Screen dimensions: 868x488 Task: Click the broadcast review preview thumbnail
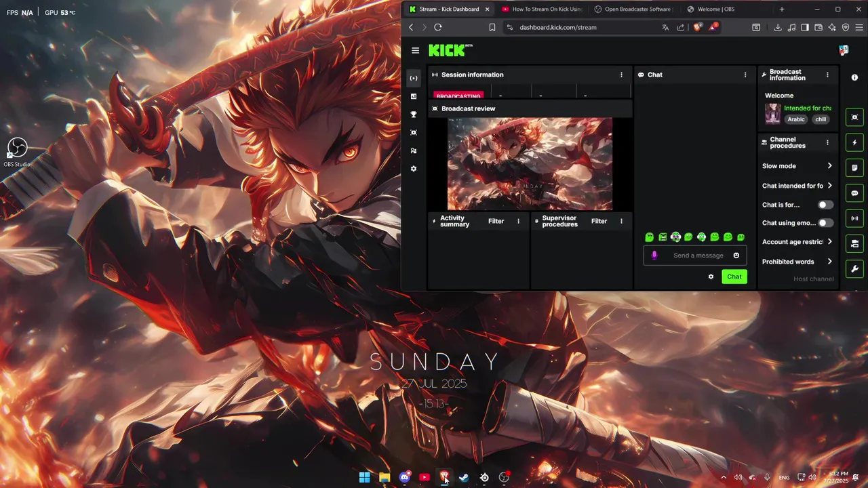coord(530,164)
